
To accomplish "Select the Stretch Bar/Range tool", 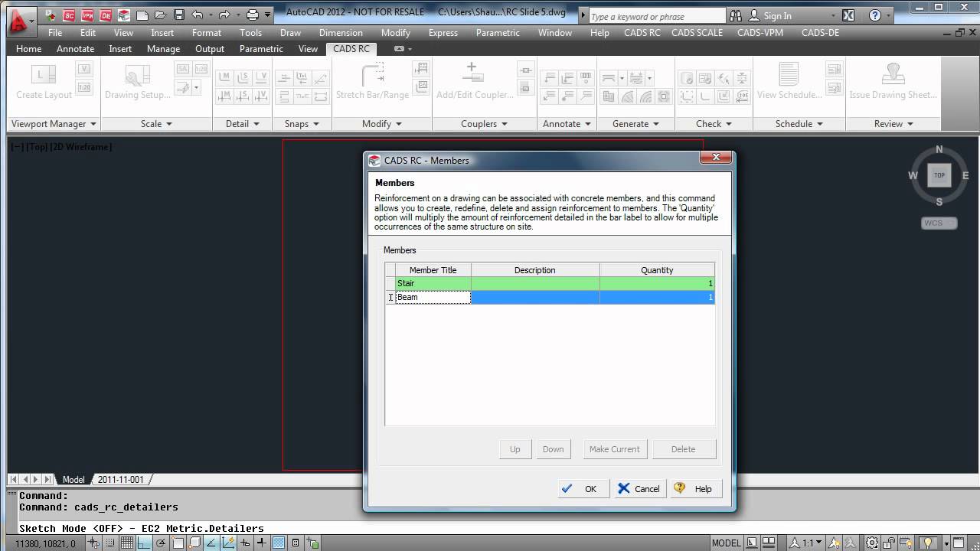I will pos(372,82).
